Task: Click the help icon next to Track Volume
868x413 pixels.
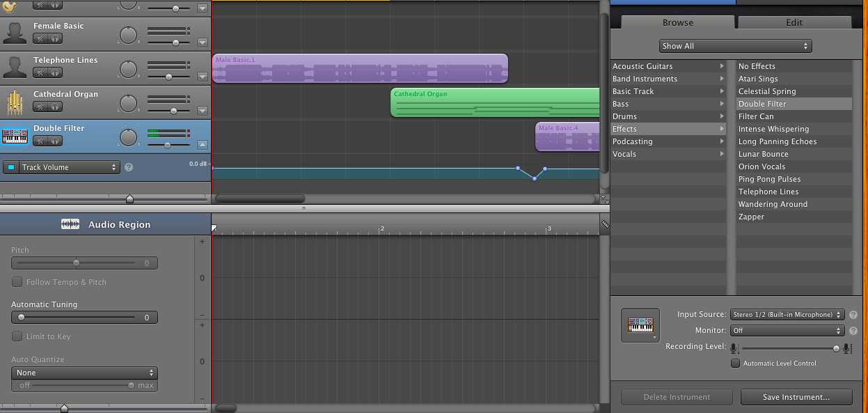Action: pos(128,167)
